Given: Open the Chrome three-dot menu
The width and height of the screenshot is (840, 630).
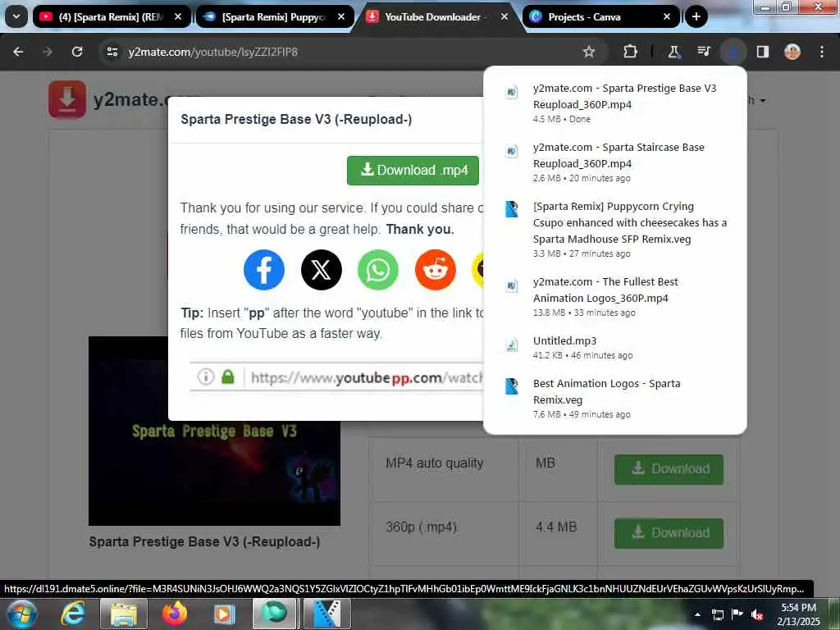Looking at the screenshot, I should tap(822, 52).
